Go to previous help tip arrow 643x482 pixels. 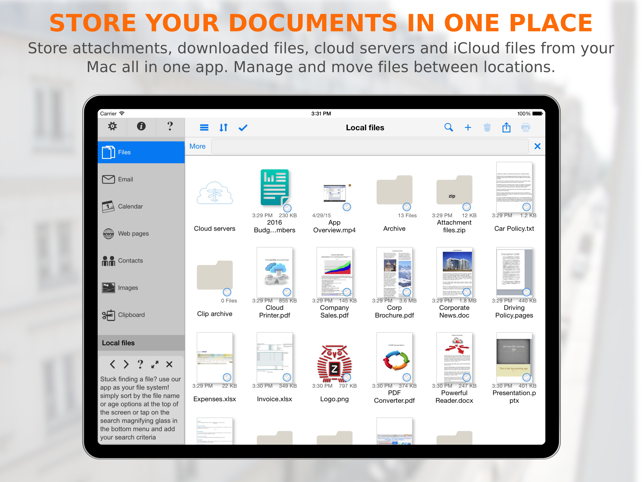[x=112, y=364]
